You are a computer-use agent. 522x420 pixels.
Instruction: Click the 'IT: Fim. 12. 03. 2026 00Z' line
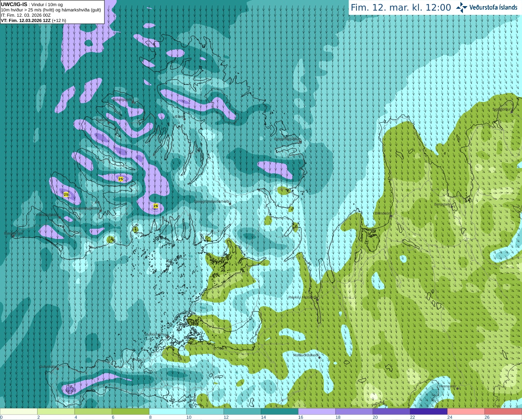26,15
